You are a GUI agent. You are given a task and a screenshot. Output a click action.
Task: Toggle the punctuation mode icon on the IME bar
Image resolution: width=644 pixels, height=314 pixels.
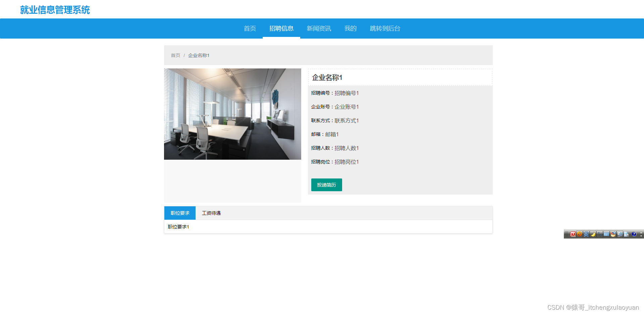pos(600,234)
